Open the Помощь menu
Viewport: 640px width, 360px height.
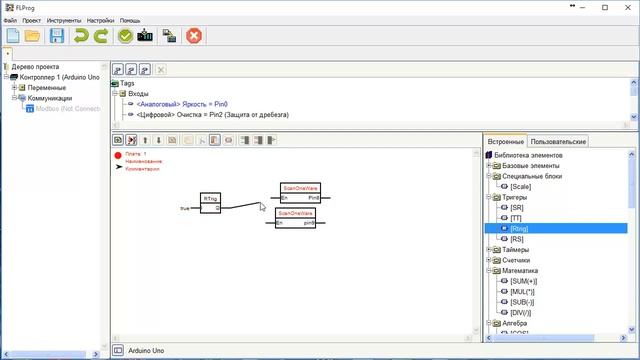(x=130, y=20)
